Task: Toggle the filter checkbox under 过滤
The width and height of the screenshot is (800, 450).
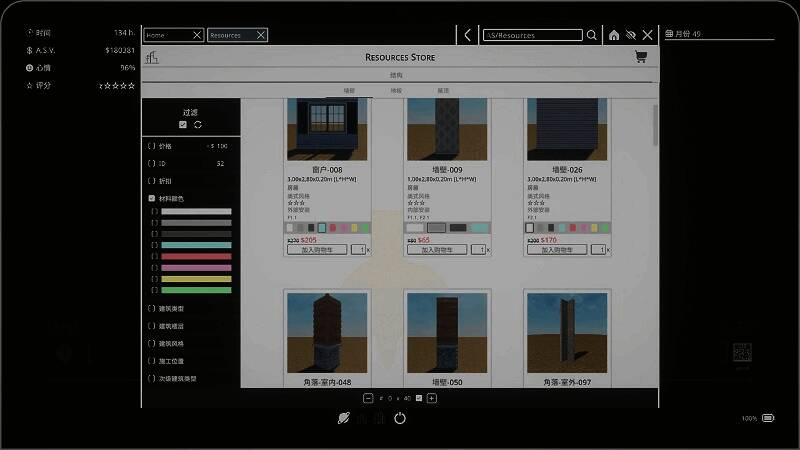Action: point(182,124)
